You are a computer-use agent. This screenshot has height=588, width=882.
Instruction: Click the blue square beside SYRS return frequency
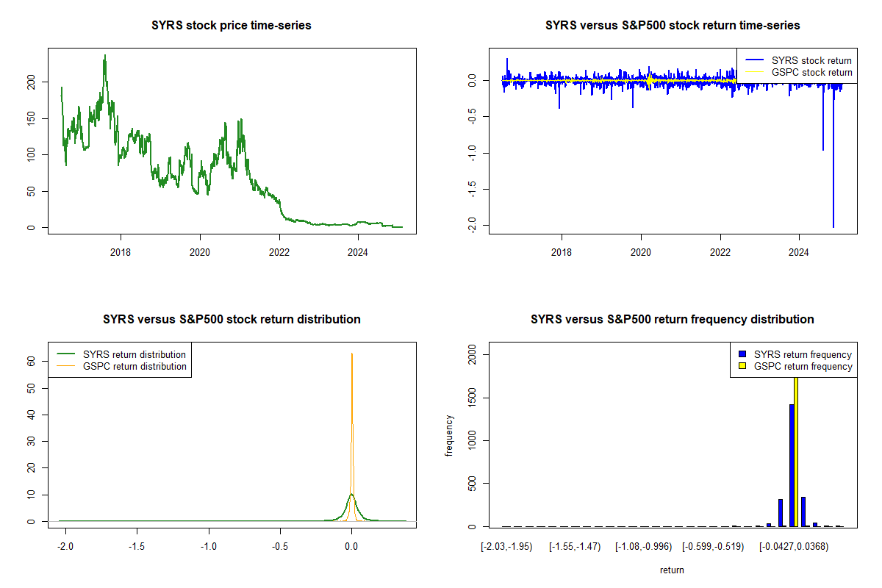point(743,355)
